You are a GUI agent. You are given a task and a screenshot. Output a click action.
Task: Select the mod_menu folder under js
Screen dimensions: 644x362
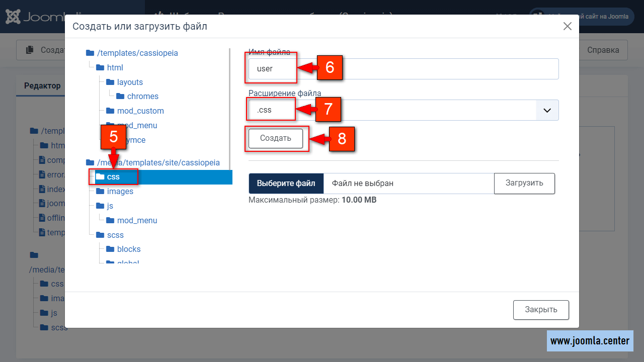[x=137, y=220]
